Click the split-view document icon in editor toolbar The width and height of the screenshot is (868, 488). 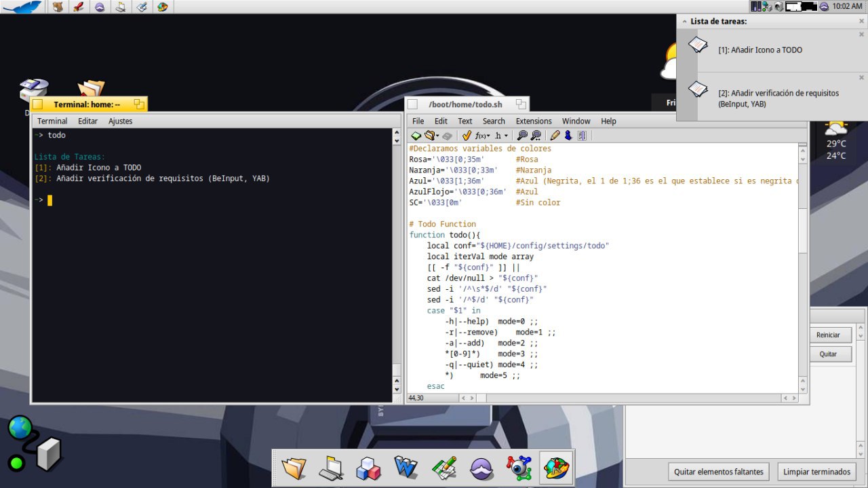582,136
